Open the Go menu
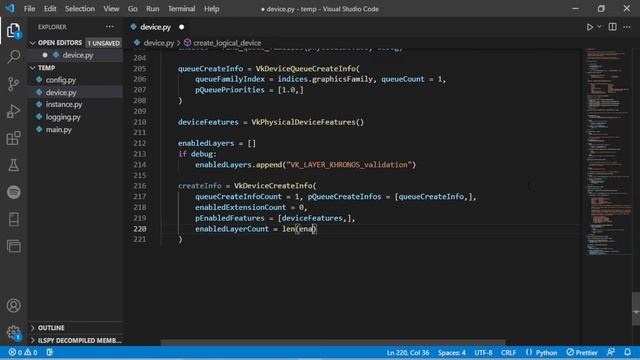Screen dimensions: 640x360 [133, 9]
